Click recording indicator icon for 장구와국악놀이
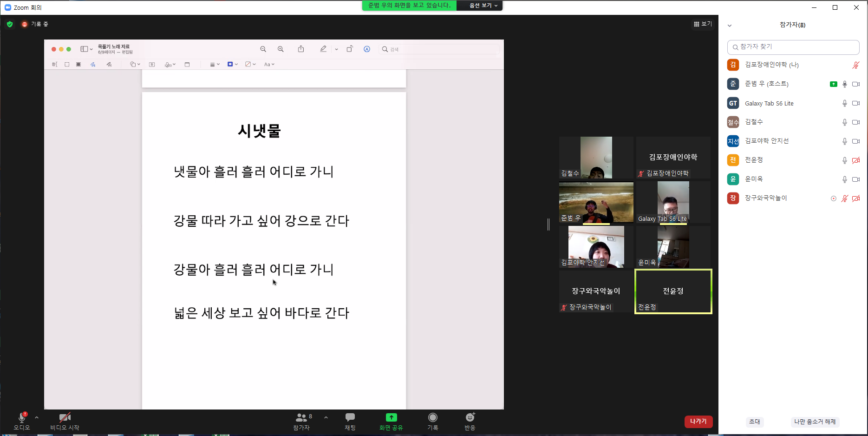Screen dimensions: 868x436 coord(834,198)
